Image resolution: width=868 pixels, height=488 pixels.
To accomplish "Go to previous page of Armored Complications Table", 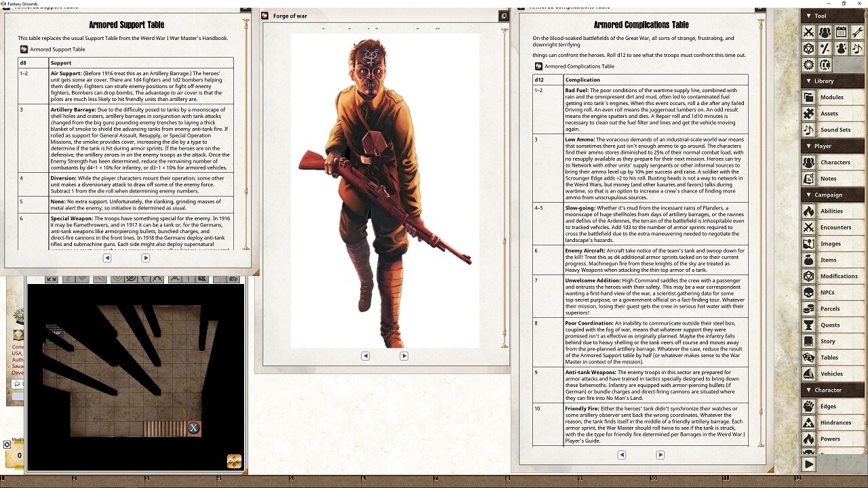I will pos(621,455).
